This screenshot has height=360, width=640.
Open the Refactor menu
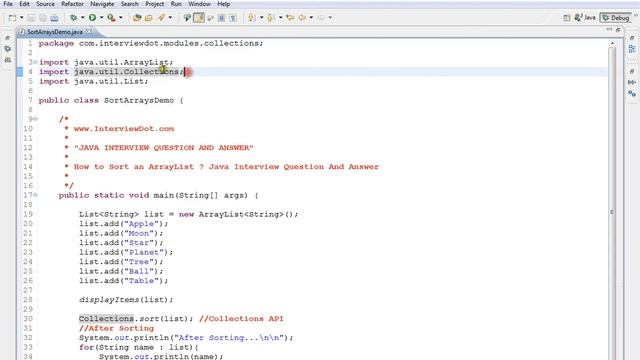pos(72,4)
